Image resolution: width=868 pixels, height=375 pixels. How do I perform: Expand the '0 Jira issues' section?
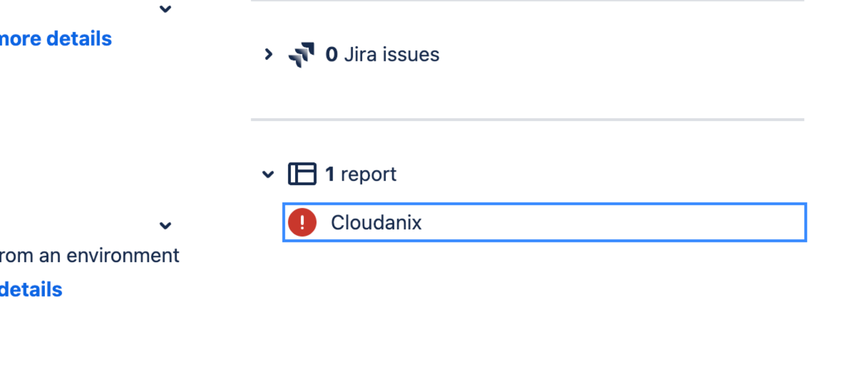268,54
